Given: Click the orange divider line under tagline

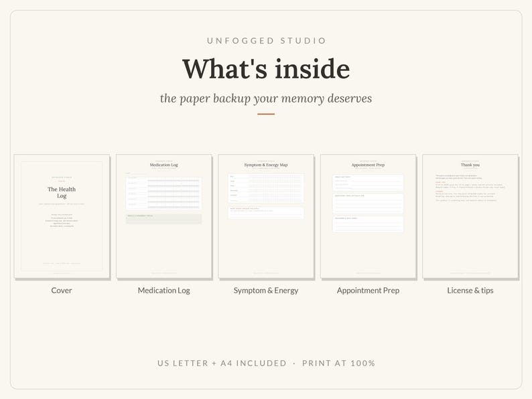Looking at the screenshot, I should [x=266, y=114].
